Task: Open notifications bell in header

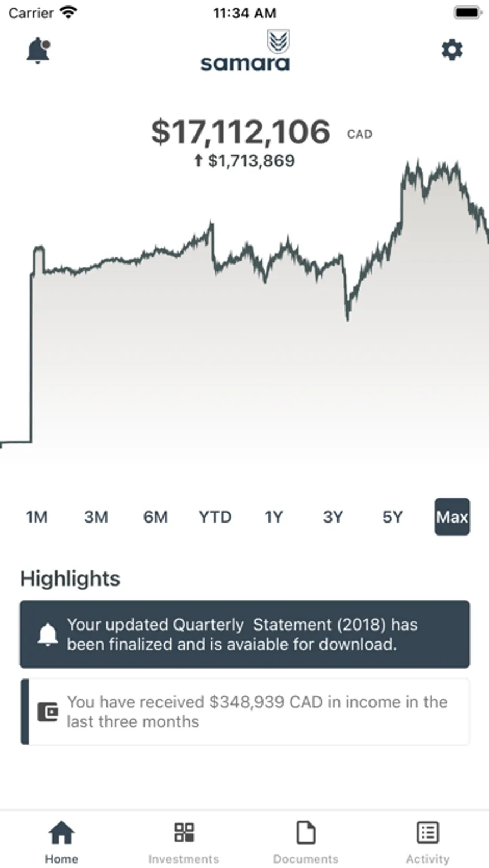Action: click(x=38, y=51)
